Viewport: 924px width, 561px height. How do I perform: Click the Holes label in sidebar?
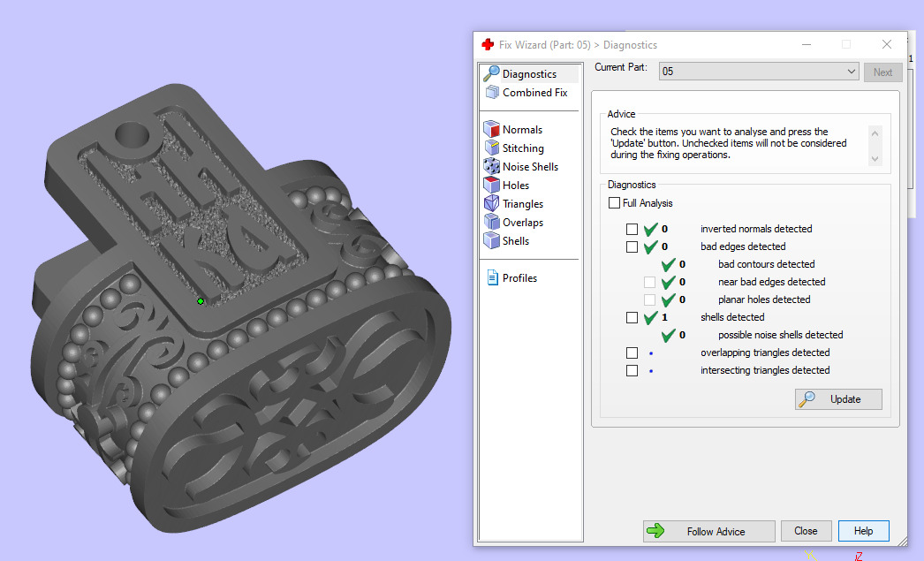point(516,185)
